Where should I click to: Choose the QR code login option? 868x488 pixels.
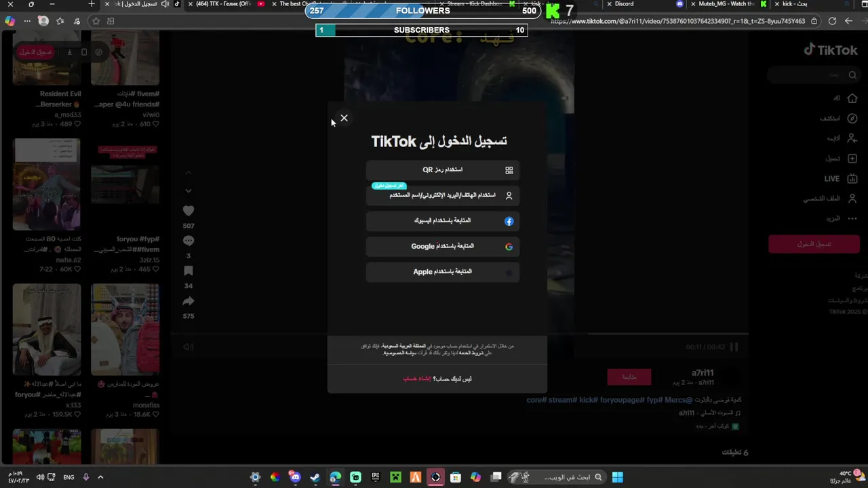coord(443,170)
